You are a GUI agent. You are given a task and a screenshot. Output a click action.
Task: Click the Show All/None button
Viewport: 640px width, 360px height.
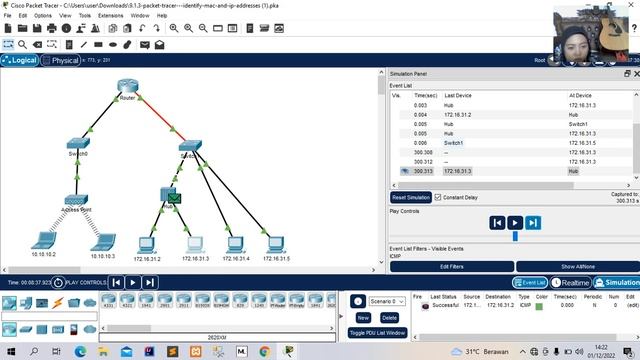[x=578, y=267]
